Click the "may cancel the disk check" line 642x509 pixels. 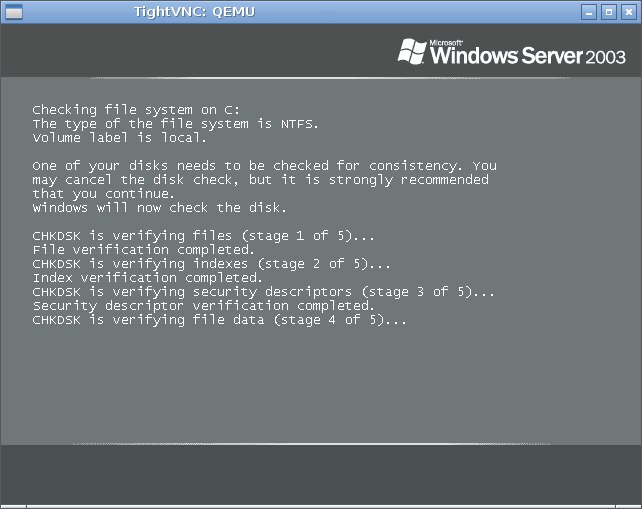click(260, 180)
